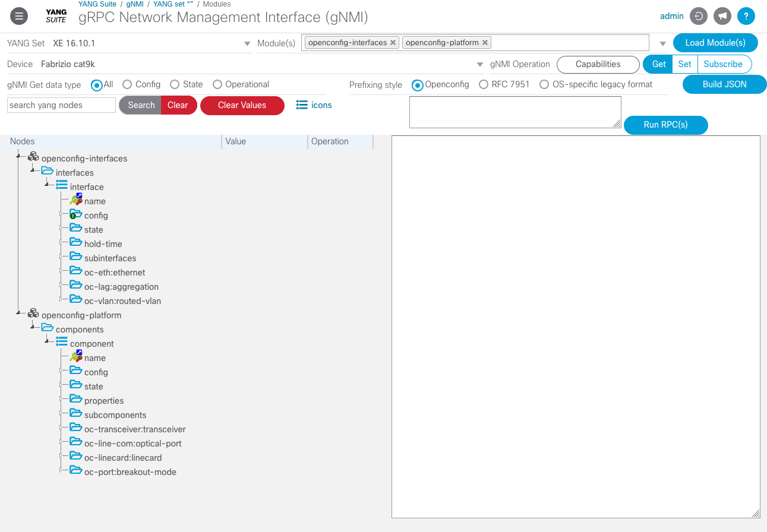Viewport: 767px width, 532px height.
Task: Collapse the component list node
Action: pos(48,341)
